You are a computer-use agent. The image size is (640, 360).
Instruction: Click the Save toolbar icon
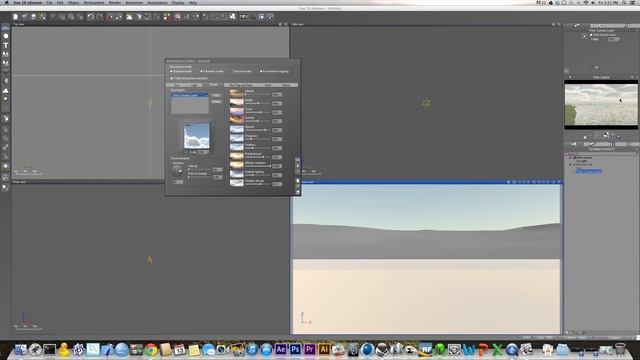tap(33, 17)
